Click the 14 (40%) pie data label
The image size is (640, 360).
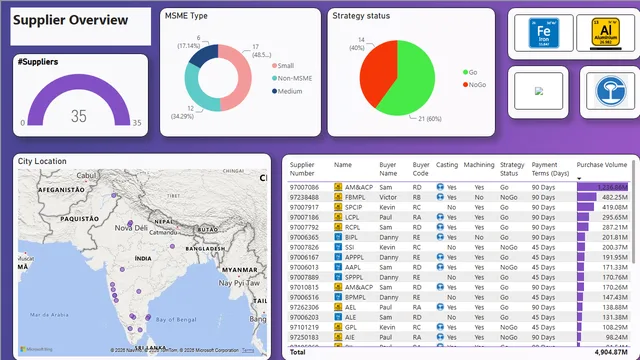click(x=357, y=44)
